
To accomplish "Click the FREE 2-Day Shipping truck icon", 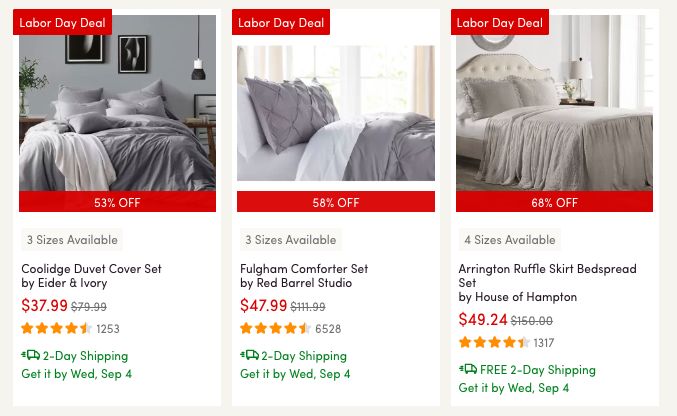I will coord(467,369).
